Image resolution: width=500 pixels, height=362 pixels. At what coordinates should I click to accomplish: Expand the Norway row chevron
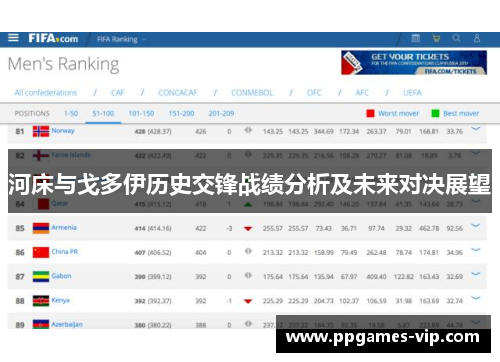click(476, 129)
